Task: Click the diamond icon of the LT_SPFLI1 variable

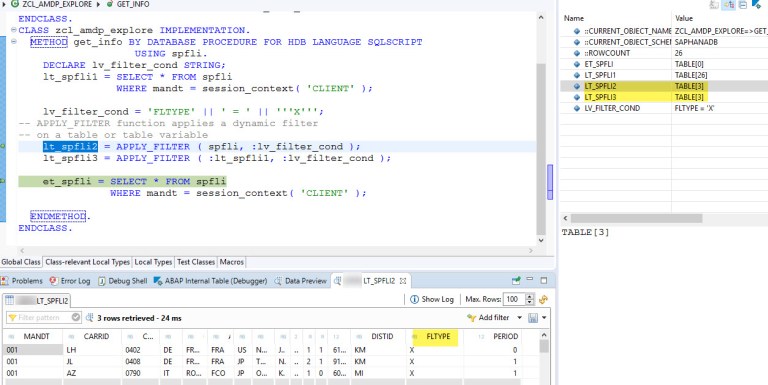Action: [x=577, y=75]
